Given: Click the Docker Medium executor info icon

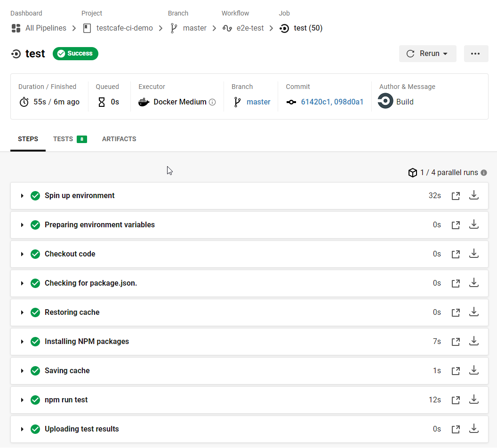Looking at the screenshot, I should pos(212,102).
